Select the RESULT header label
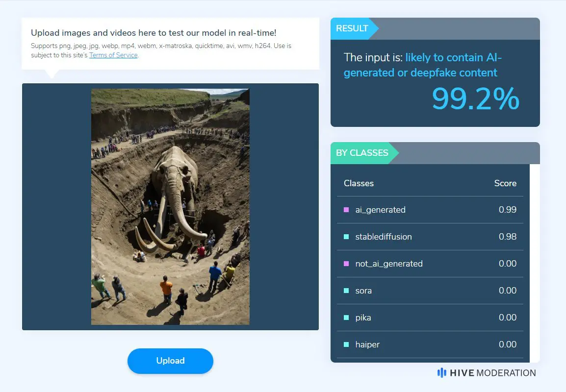The image size is (566, 392). (352, 28)
